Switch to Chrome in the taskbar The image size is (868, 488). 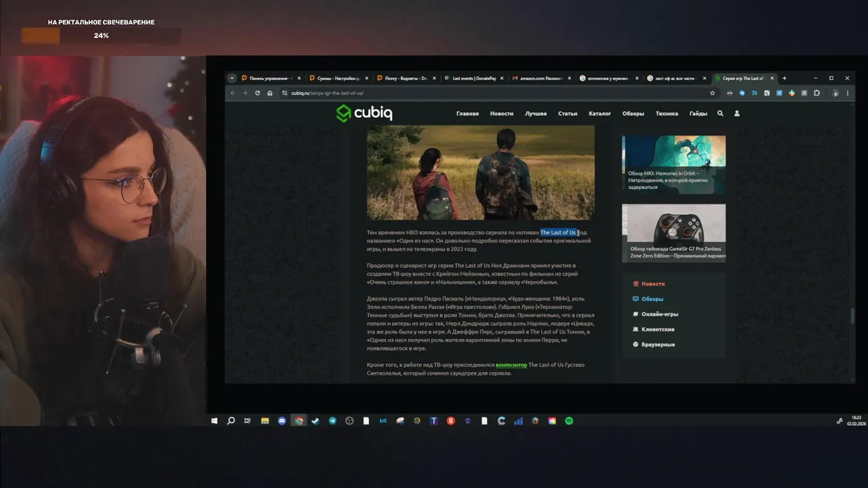[x=299, y=421]
